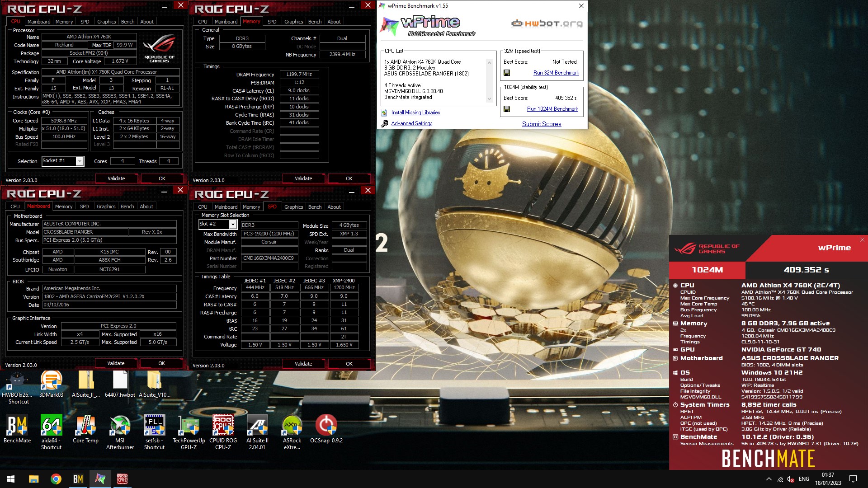This screenshot has width=868, height=488.
Task: Switch to ROG CPU-Z in taskbar
Action: pos(122,479)
